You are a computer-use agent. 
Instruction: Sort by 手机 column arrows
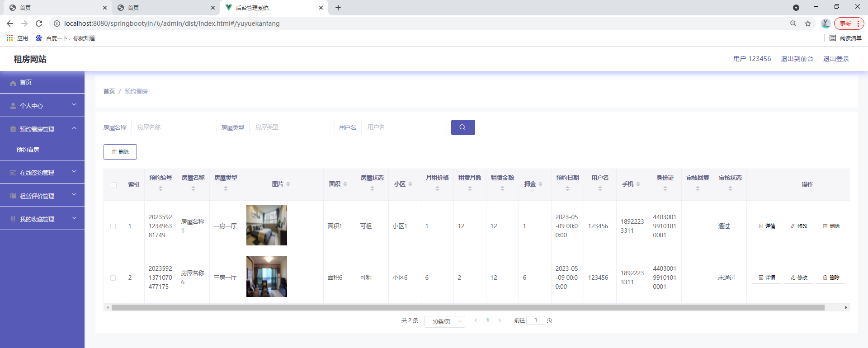click(638, 184)
